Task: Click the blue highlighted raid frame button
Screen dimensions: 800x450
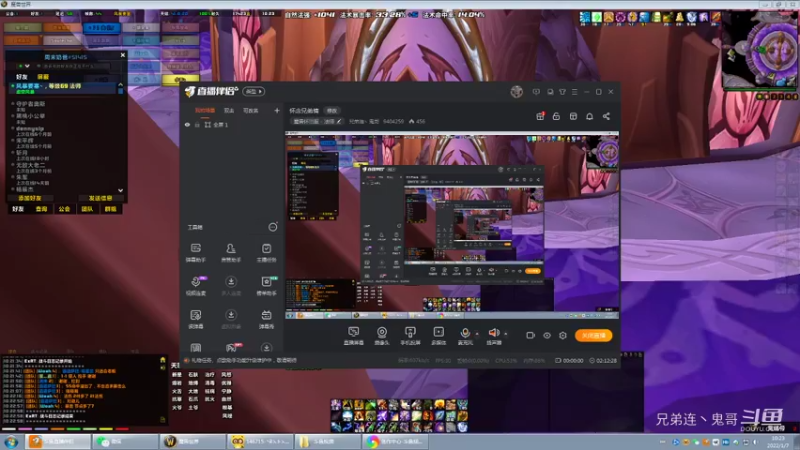Action: click(x=102, y=28)
